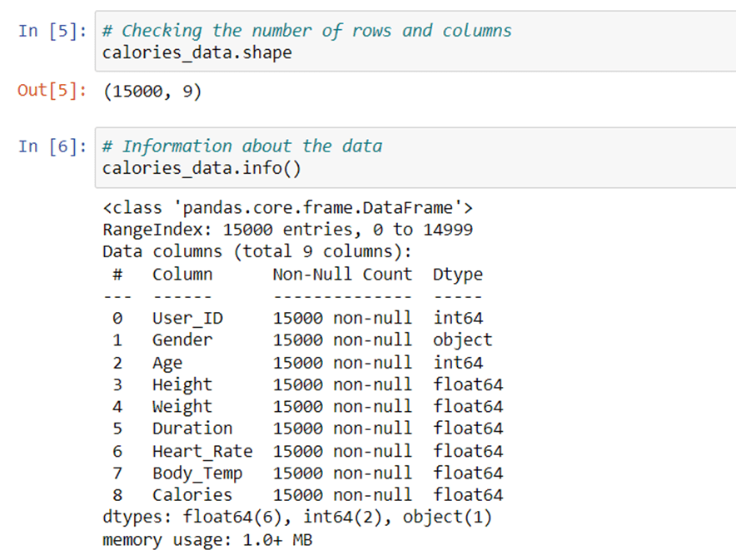Click the comment 'Checking the number of rows and columns'

(x=307, y=31)
